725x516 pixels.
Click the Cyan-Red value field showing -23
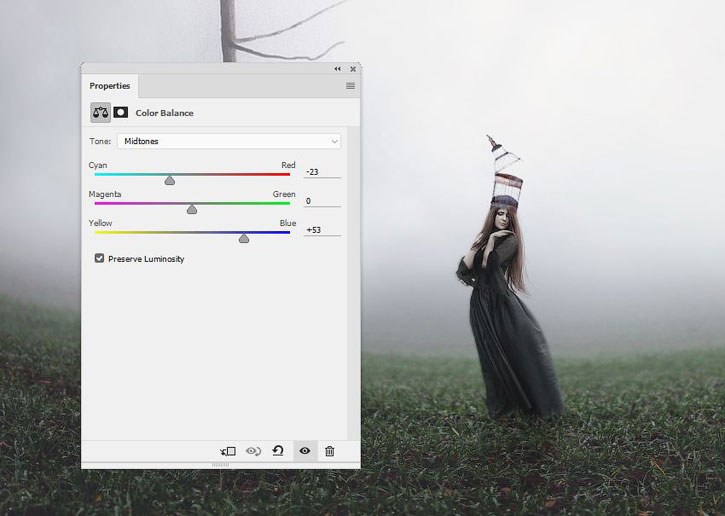(322, 172)
